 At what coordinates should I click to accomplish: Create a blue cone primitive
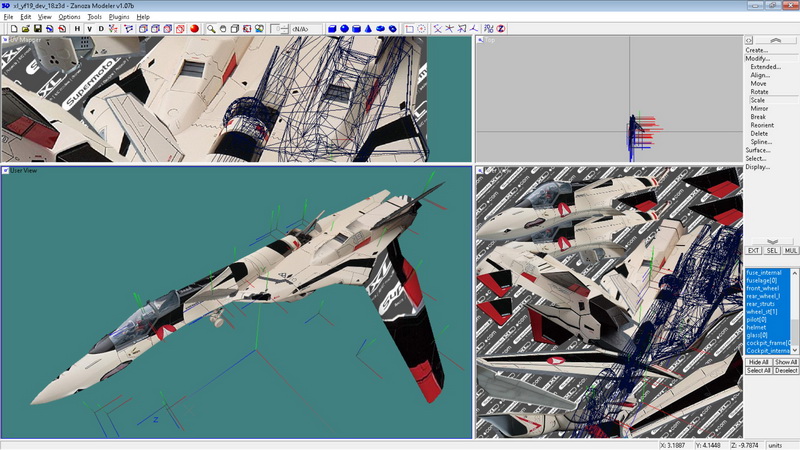[x=368, y=29]
